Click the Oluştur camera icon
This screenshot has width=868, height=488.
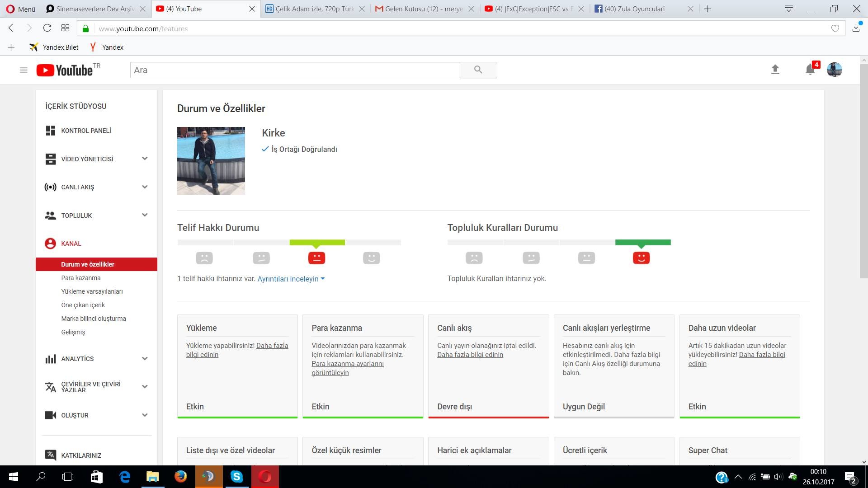click(x=50, y=415)
